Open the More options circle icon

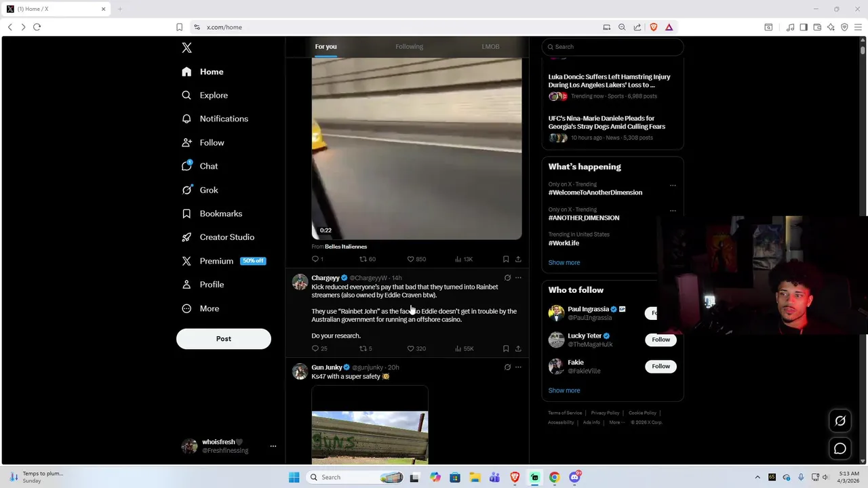tap(186, 308)
